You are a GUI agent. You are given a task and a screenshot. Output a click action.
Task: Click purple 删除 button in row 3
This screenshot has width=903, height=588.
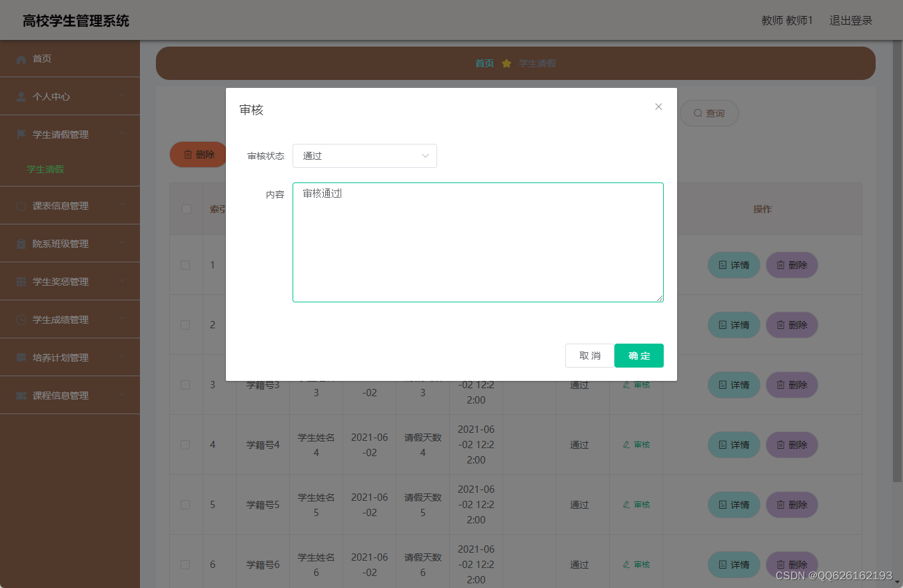[x=792, y=385]
